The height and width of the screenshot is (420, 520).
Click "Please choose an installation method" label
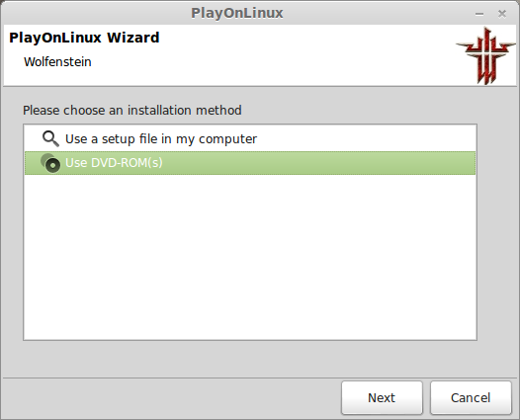132,111
